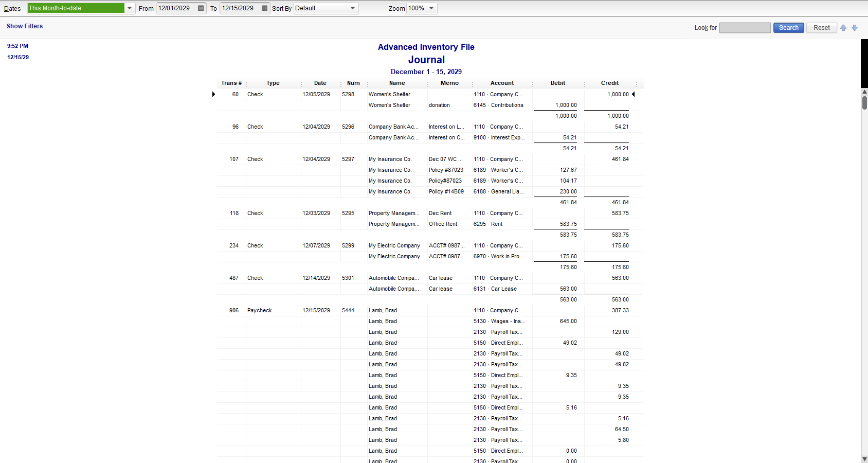Select transaction number 96

[236, 127]
